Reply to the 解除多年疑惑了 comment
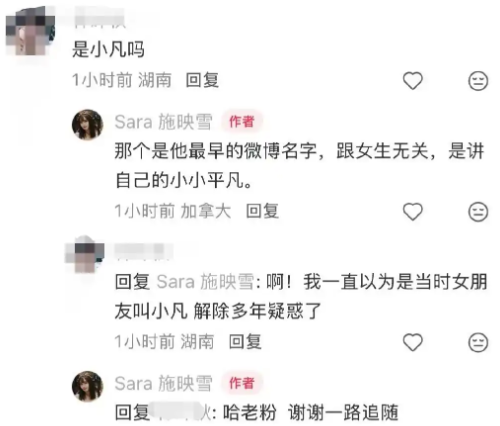500x426 pixels. pos(245,342)
